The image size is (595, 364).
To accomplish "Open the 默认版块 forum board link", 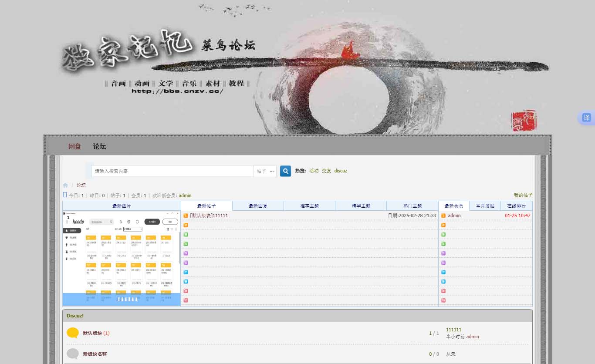I will pos(92,333).
